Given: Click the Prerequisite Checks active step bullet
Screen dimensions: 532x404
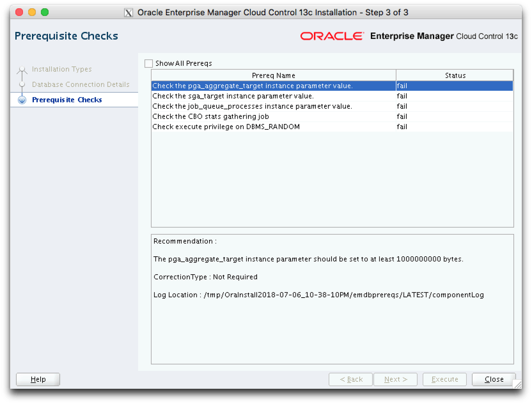Looking at the screenshot, I should click(22, 100).
